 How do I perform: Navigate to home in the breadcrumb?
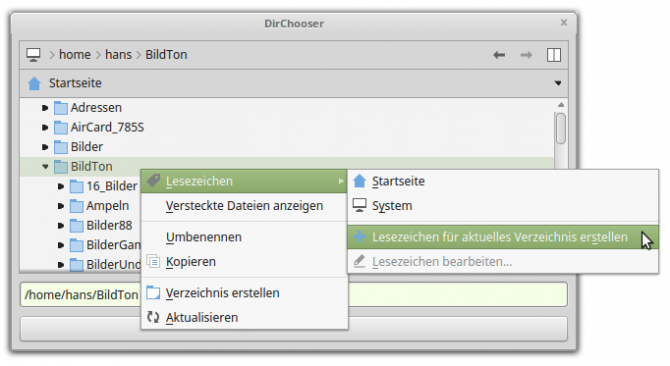[x=75, y=55]
